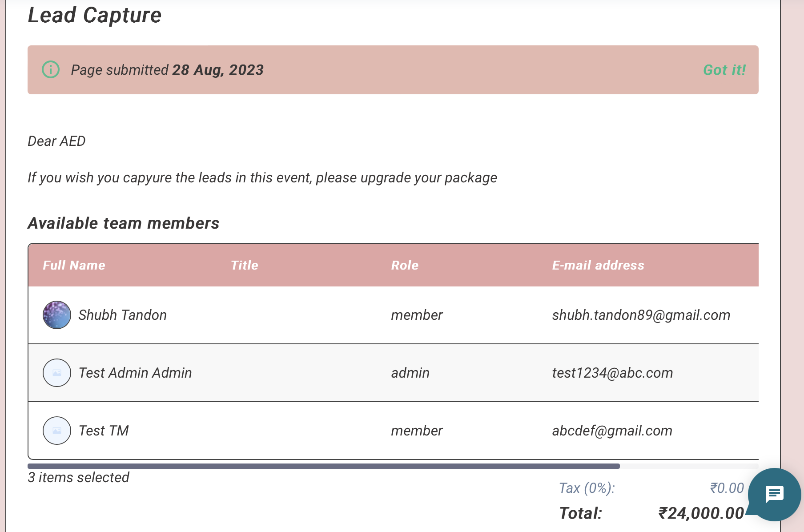Viewport: 804px width, 532px height.
Task: Click Test TM's placeholder avatar icon
Action: pos(57,431)
